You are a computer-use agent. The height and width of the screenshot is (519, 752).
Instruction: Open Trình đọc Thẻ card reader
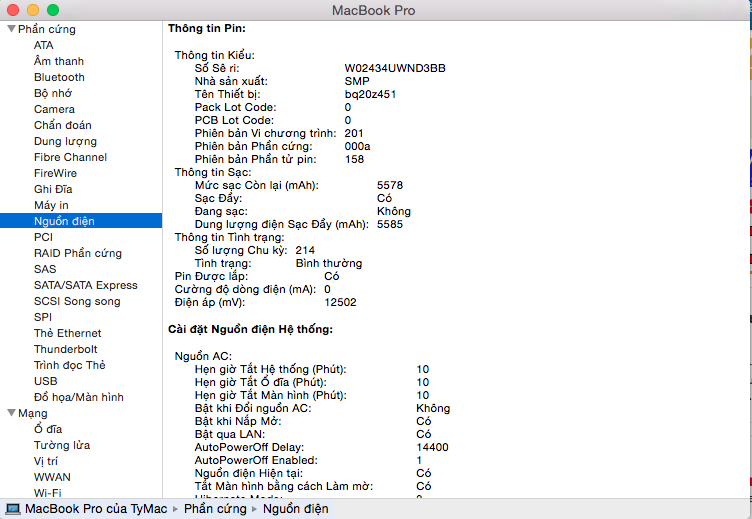(70, 365)
